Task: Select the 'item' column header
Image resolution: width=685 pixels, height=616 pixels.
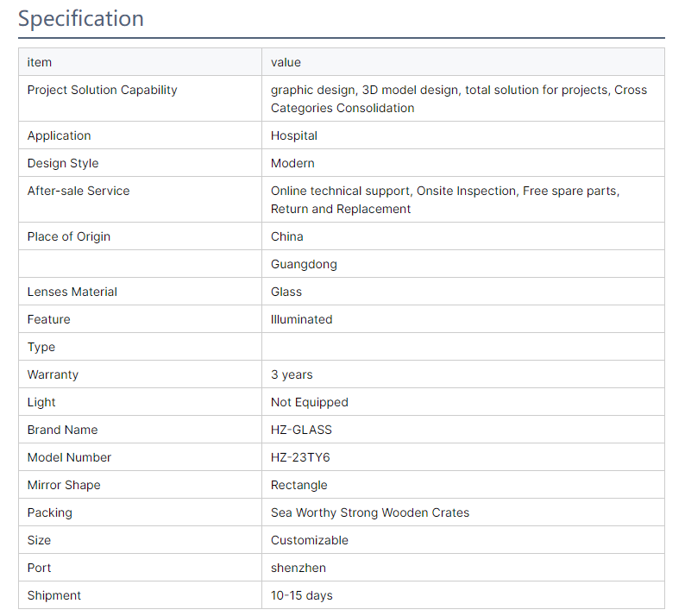Action: point(40,62)
